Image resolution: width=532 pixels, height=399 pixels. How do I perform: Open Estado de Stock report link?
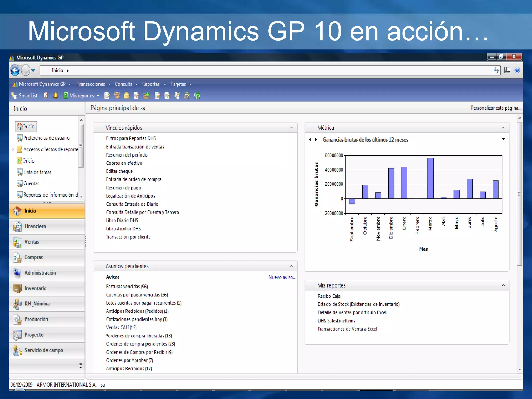click(358, 304)
